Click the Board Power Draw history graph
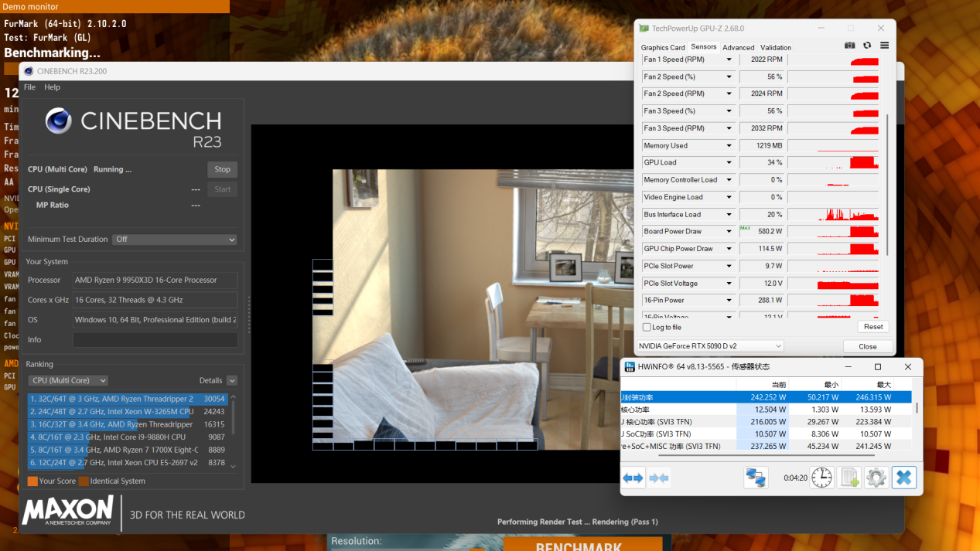Image resolution: width=980 pixels, height=551 pixels. [x=834, y=231]
